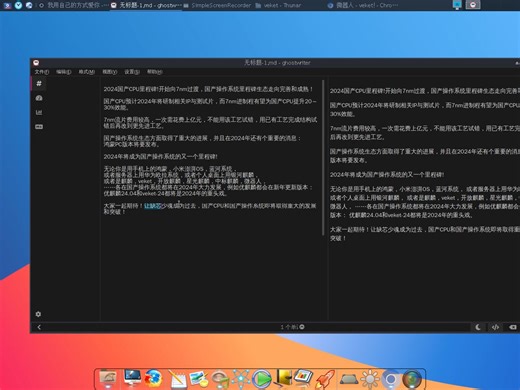Open the notepad with pencil icon in dock
Viewport: 520px width, 390px height.
coord(177,379)
